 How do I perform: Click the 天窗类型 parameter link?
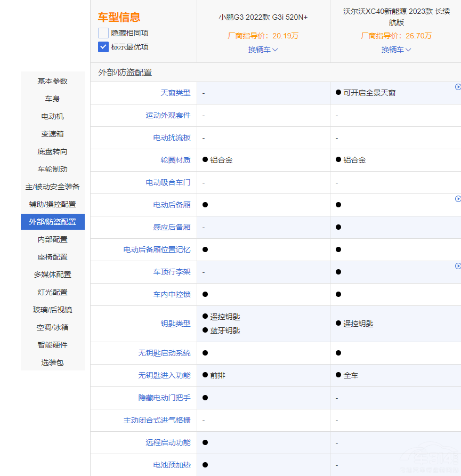tap(175, 93)
